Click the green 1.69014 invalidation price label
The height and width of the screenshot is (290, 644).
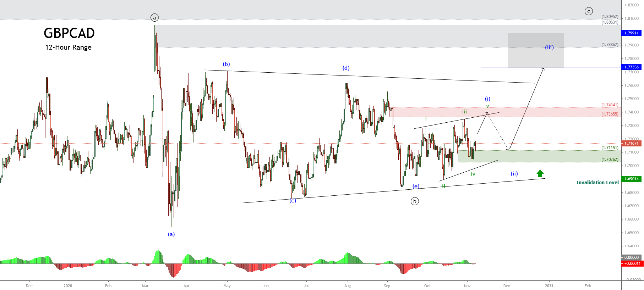632,179
